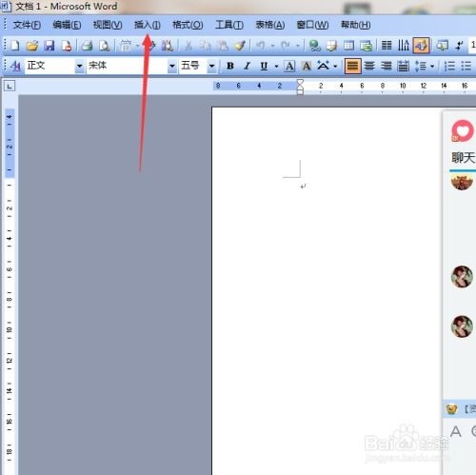Image resolution: width=476 pixels, height=475 pixels.
Task: Click the tab selector at ruler corner
Action: click(x=10, y=86)
